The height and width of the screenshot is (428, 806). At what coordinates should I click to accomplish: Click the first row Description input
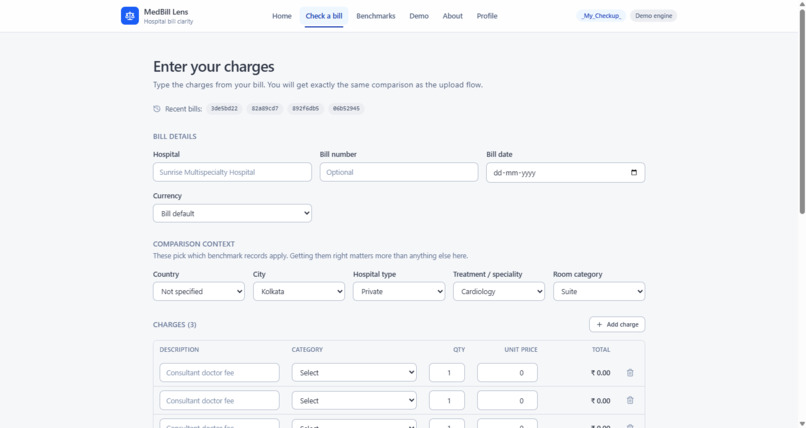click(219, 373)
